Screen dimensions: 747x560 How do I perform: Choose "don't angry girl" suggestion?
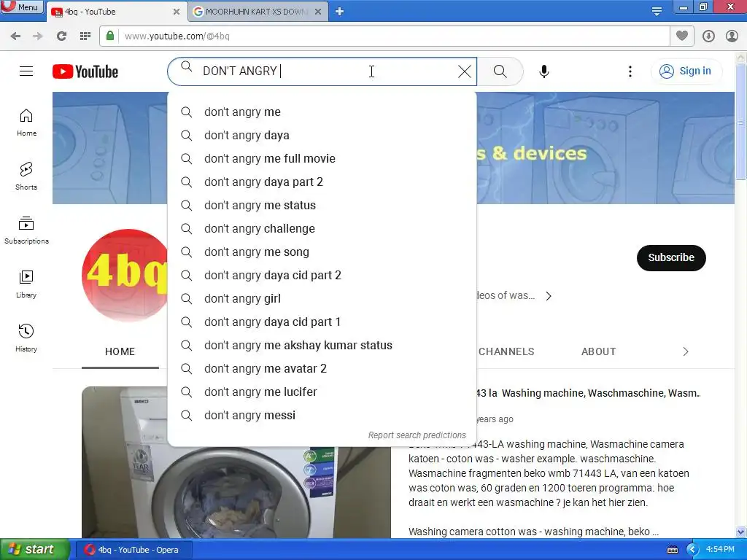(x=322, y=298)
